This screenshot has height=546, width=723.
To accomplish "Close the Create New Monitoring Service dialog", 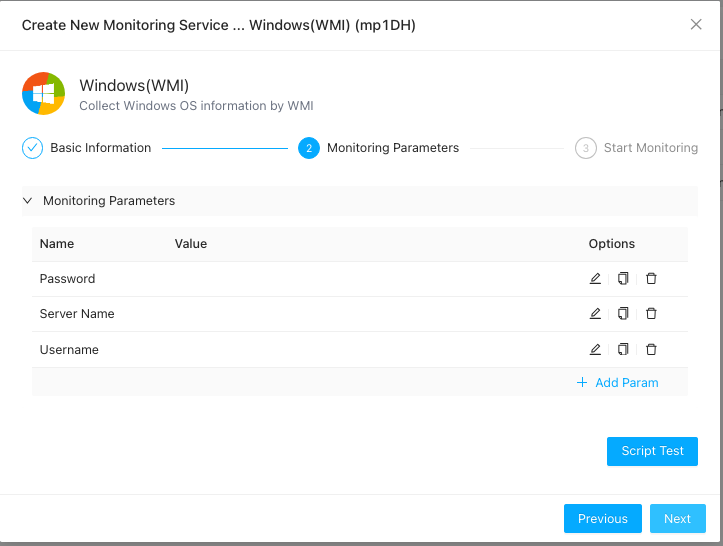I will 696,25.
